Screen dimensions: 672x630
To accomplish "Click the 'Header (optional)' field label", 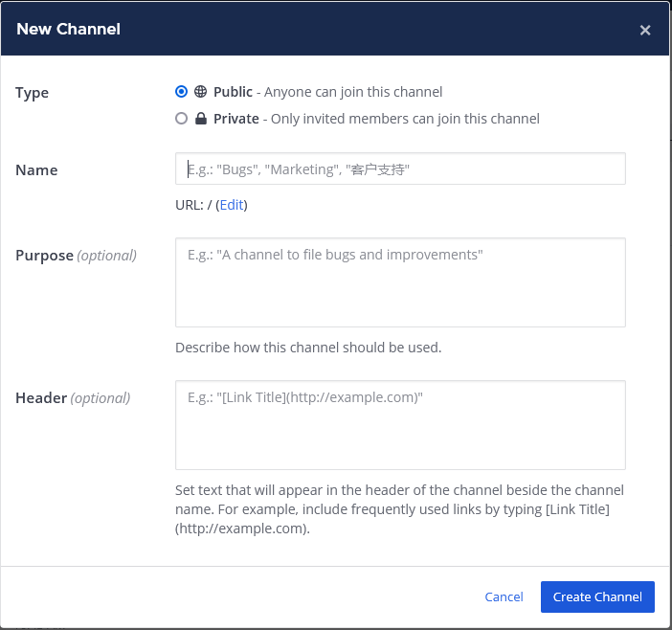I will 73,397.
